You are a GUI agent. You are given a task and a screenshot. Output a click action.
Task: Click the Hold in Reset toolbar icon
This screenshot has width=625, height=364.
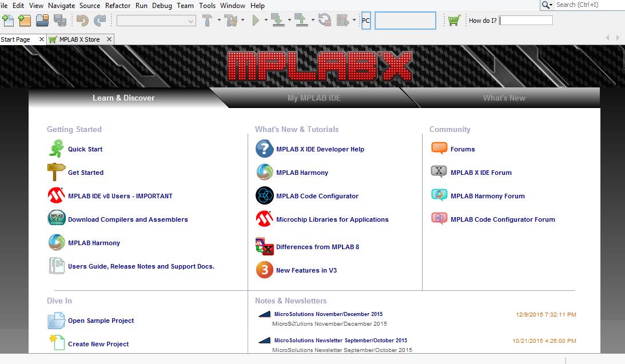point(325,21)
